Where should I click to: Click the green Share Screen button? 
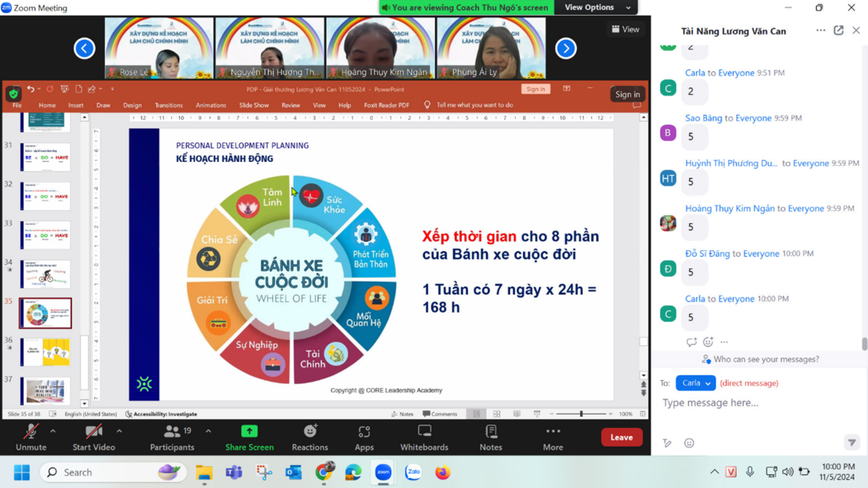249,437
